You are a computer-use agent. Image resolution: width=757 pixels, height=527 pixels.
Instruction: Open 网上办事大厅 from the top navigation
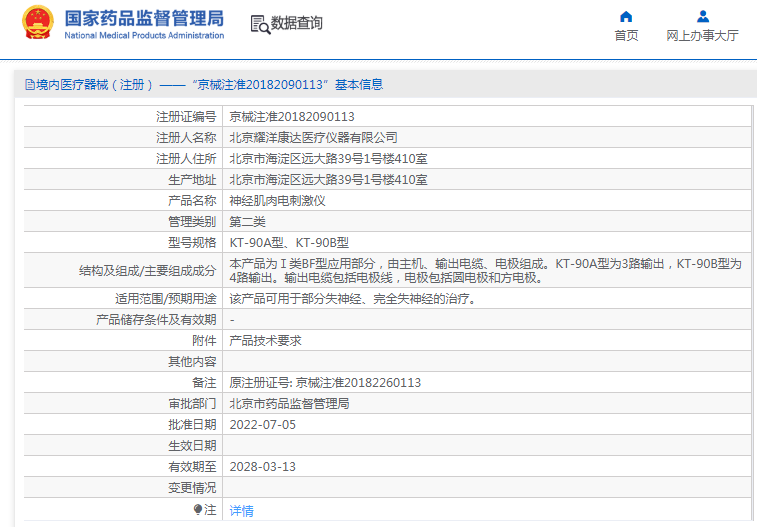[702, 35]
